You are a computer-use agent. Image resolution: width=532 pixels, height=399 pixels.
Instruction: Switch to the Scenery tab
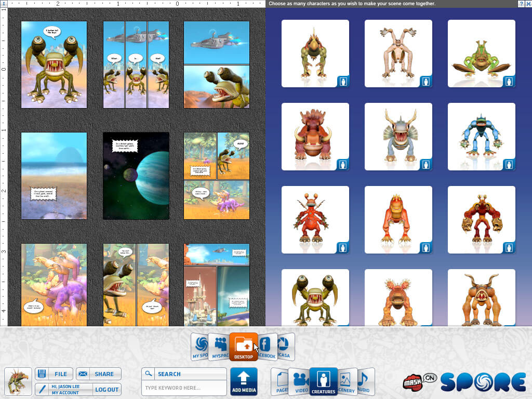coord(347,382)
